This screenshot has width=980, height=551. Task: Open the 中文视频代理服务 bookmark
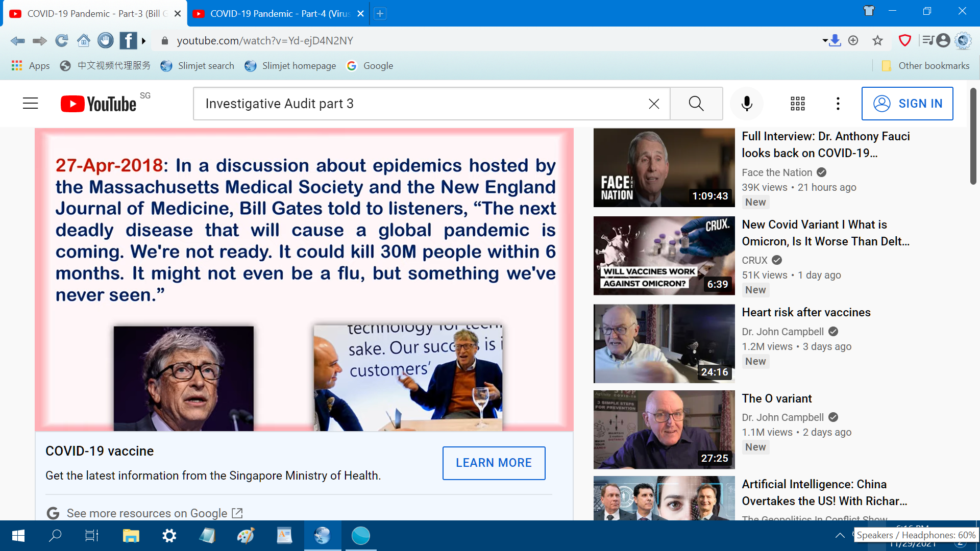pos(105,66)
